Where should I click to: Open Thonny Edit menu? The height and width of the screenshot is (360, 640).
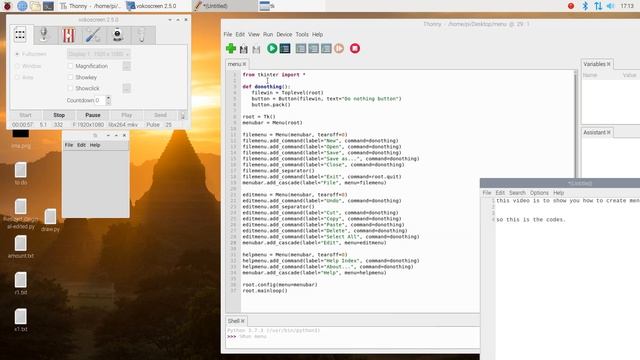[240, 34]
